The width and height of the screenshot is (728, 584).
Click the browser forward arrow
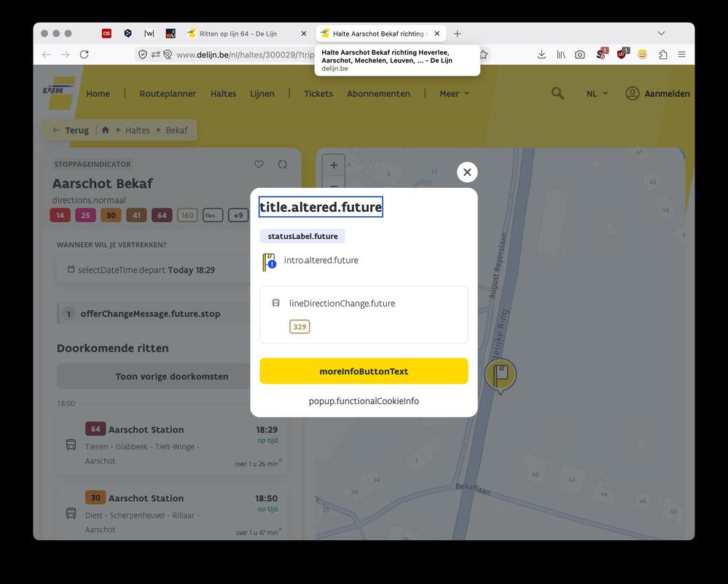click(65, 55)
